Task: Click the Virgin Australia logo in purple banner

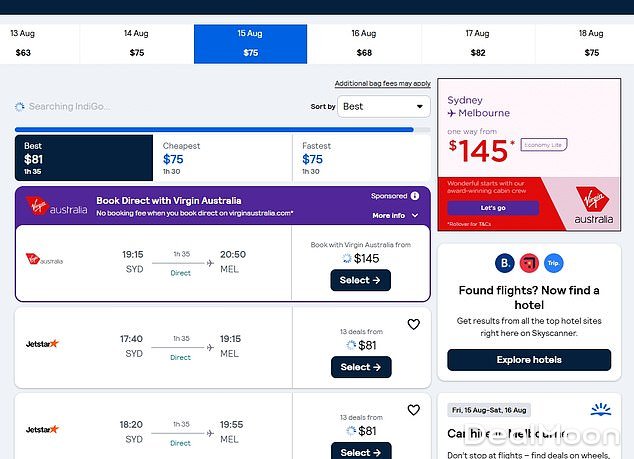Action: pyautogui.click(x=59, y=207)
